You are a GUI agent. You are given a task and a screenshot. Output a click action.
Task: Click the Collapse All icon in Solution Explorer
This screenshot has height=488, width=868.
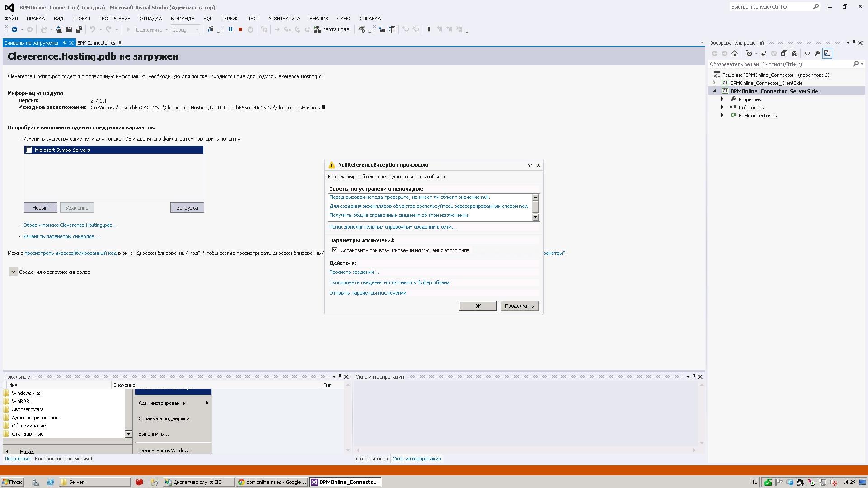pos(784,53)
